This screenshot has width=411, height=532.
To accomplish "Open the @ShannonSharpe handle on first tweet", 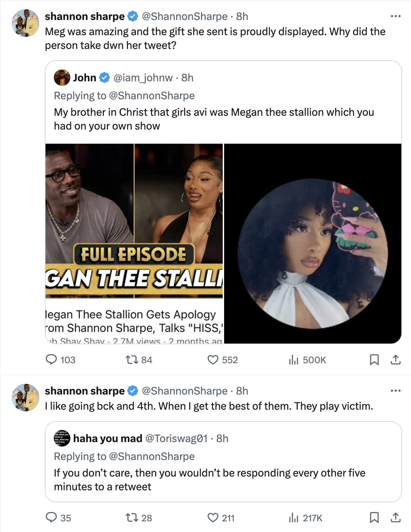I will coord(185,16).
